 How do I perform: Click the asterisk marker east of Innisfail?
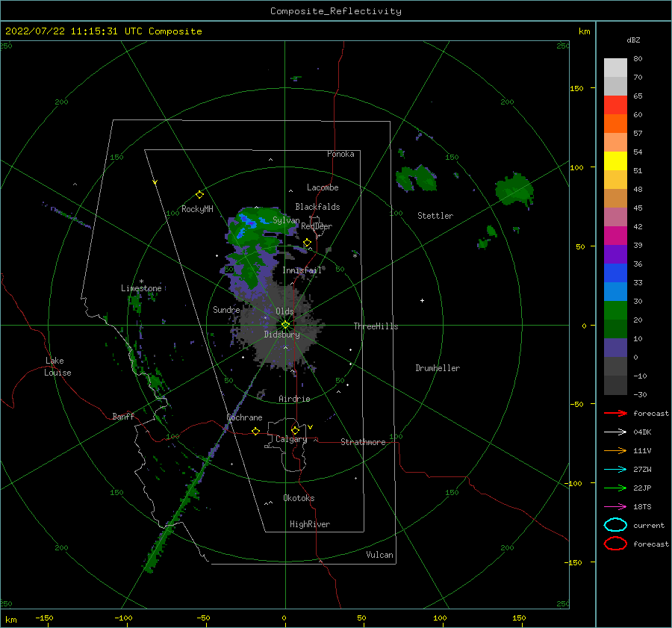coord(355,256)
